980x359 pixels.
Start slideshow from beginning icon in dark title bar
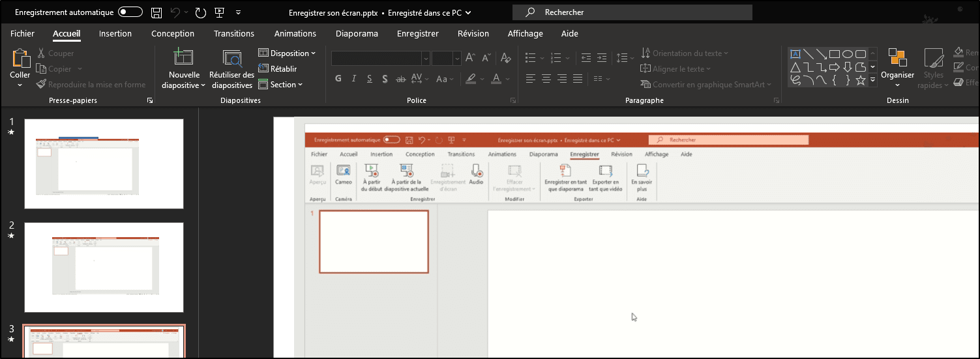(219, 12)
